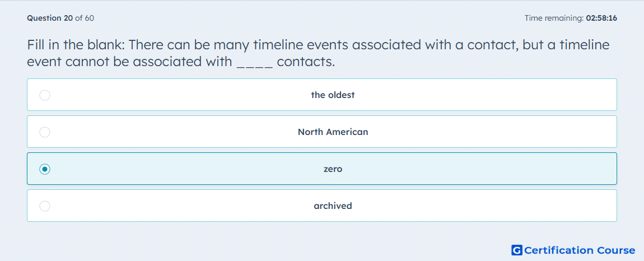Screen dimensions: 644x261
Task: Click the 'Time remaining:' label
Action: pos(554,18)
